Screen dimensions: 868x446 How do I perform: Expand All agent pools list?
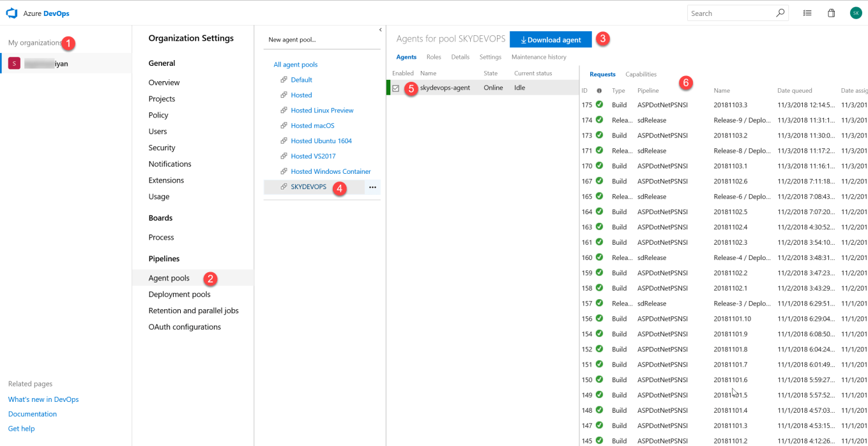pos(295,65)
